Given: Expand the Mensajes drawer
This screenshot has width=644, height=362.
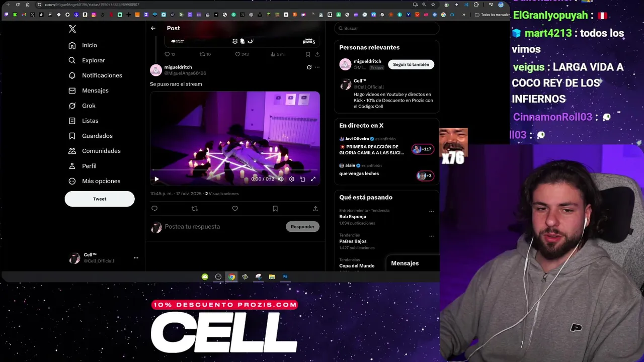Looking at the screenshot, I should (x=413, y=263).
